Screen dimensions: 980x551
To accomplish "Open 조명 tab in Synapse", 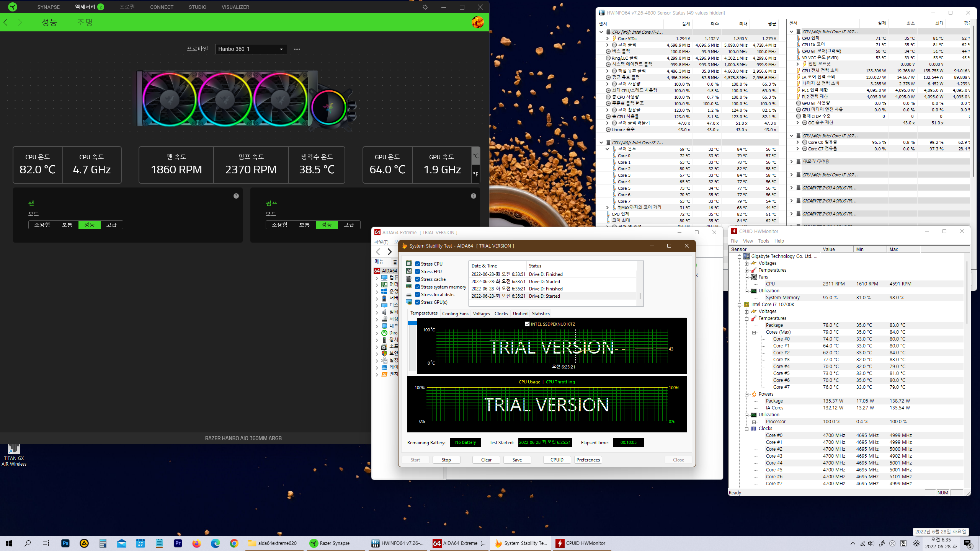I will 85,22.
